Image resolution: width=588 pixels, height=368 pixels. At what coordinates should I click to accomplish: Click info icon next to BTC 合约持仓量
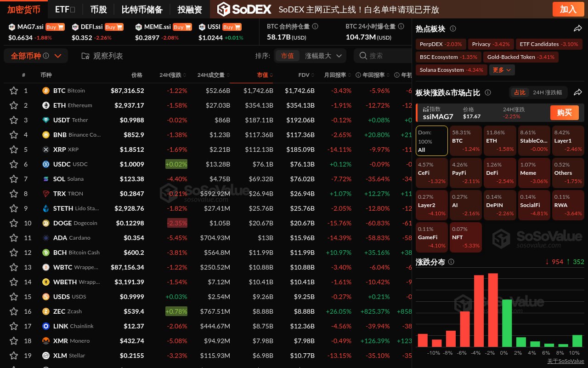[315, 27]
